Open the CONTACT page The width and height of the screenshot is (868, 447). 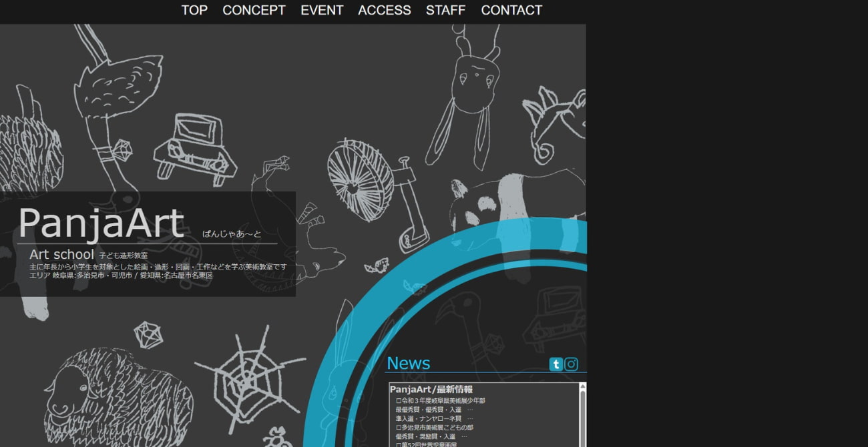point(511,10)
